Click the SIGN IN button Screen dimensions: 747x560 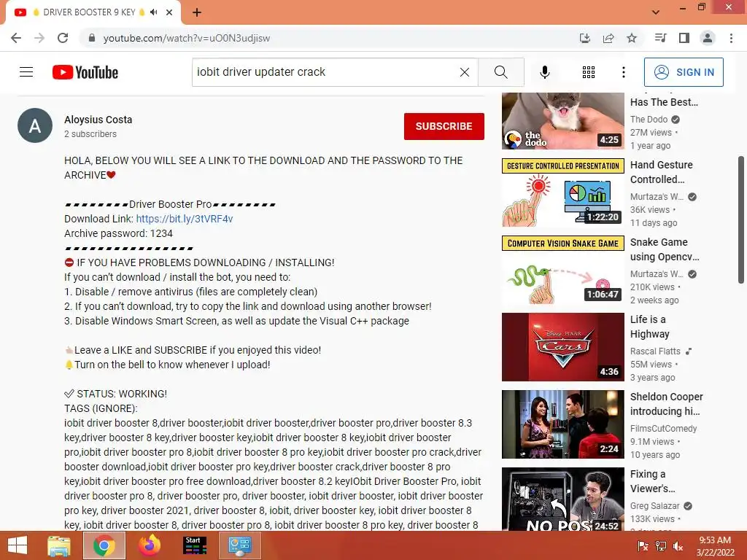click(x=684, y=72)
